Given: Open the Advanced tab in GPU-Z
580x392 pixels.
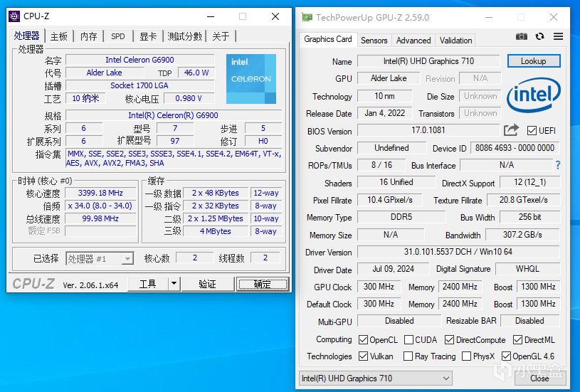Looking at the screenshot, I should [x=413, y=41].
